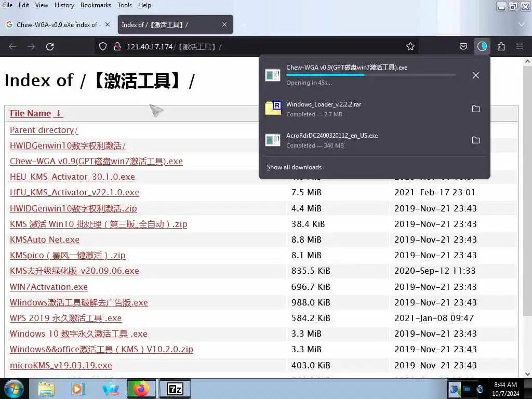
Task: Open HWIDGenwin10数字权利激活 folder link
Action: [x=68, y=146]
